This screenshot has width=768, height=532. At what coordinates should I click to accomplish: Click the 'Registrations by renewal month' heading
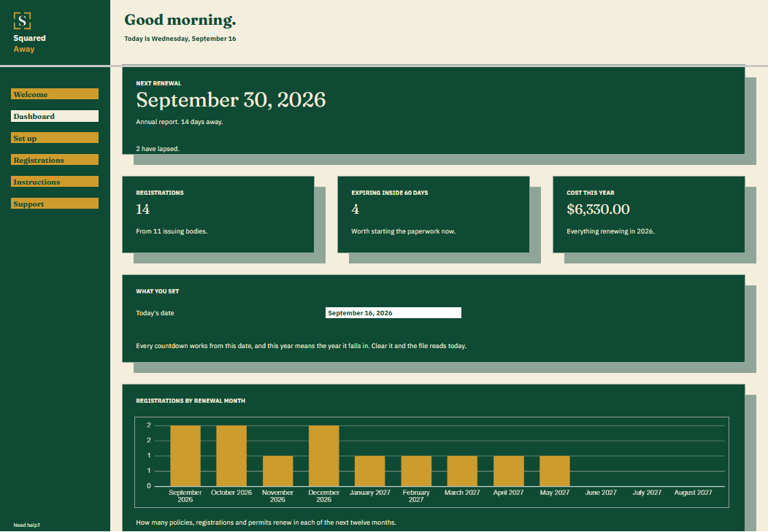coord(191,401)
